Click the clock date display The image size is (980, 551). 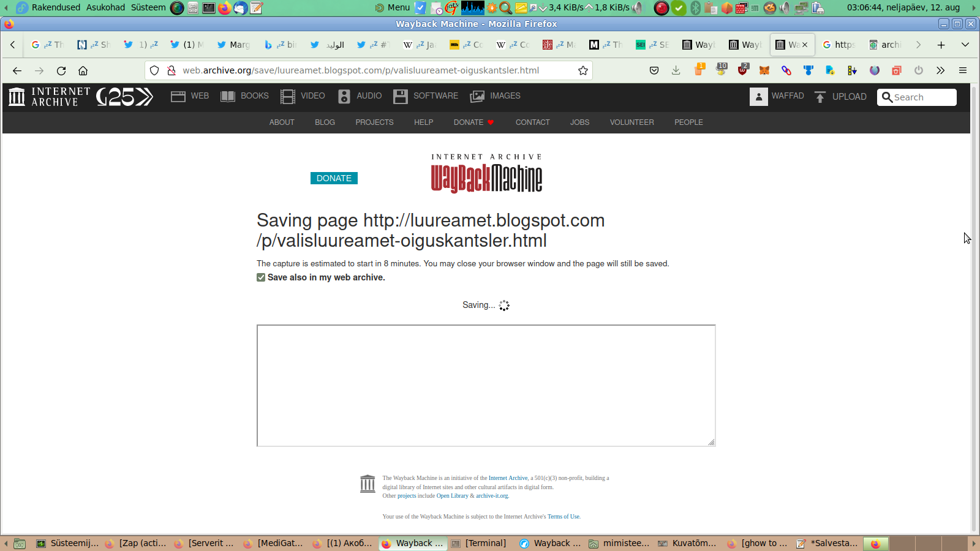pos(903,7)
